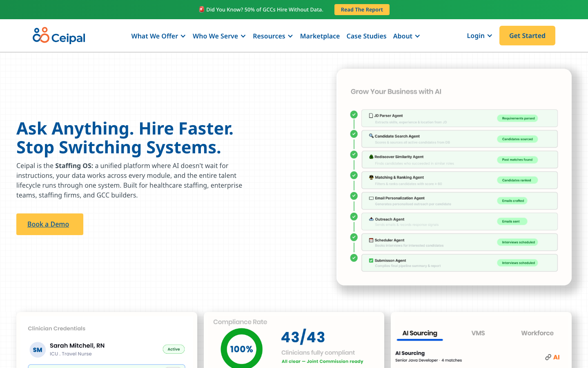
Task: Click the Active status badge for Sarah Mitchell
Action: [174, 349]
